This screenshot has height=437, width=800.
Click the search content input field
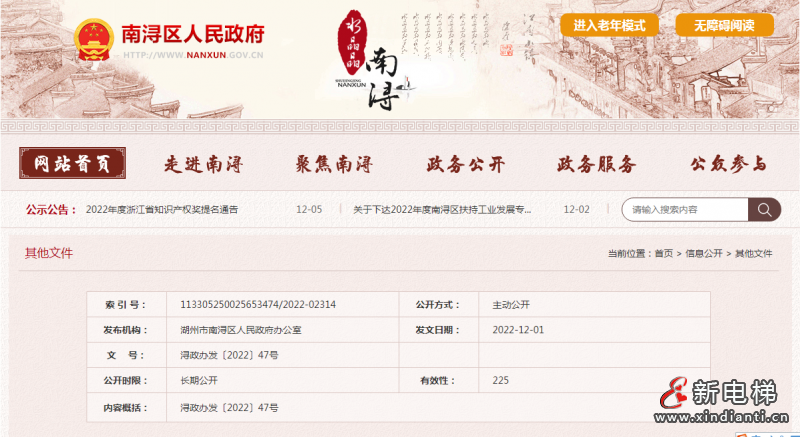click(x=685, y=210)
